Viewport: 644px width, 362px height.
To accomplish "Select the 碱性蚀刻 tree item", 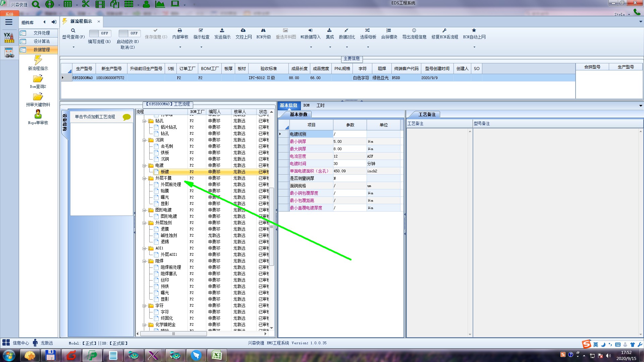I will coord(168,236).
